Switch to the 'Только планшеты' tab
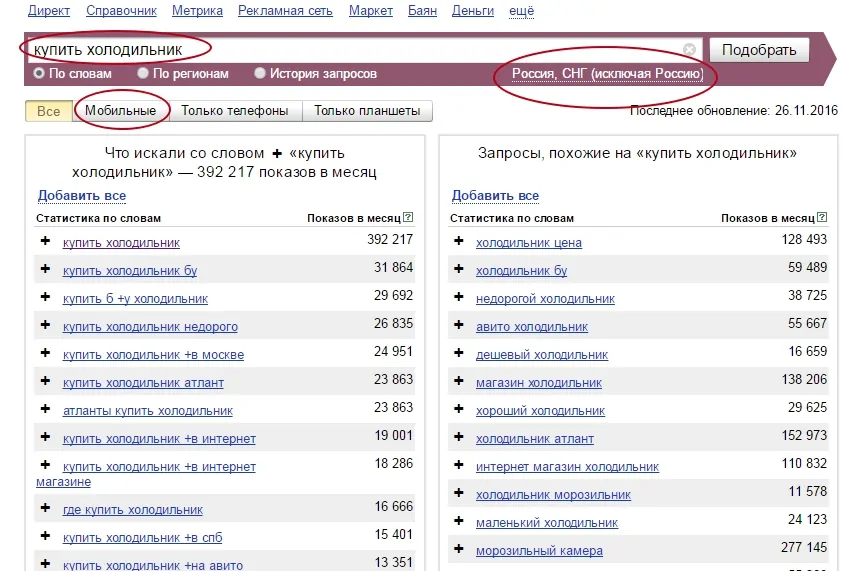This screenshot has width=863, height=571. 367,111
